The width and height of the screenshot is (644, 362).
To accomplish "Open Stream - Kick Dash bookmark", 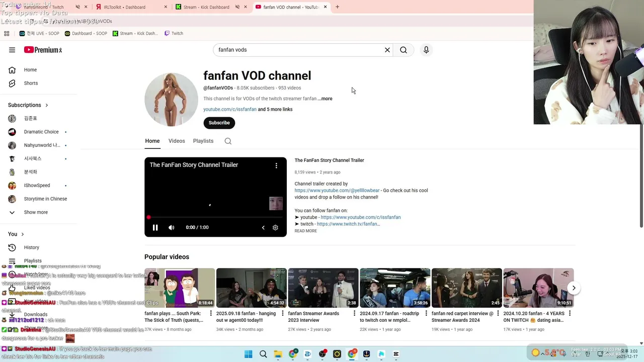I will pos(135,33).
